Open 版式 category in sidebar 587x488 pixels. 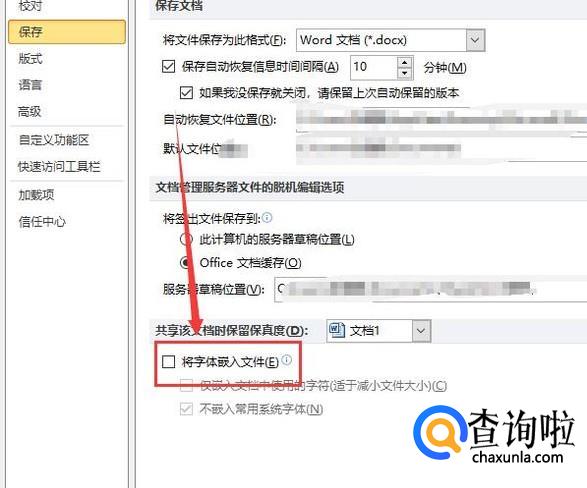pos(31,58)
